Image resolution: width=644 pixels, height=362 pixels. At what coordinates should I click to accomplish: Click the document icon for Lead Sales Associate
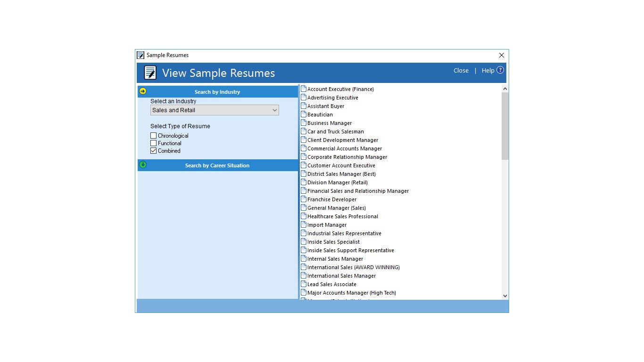pos(304,284)
